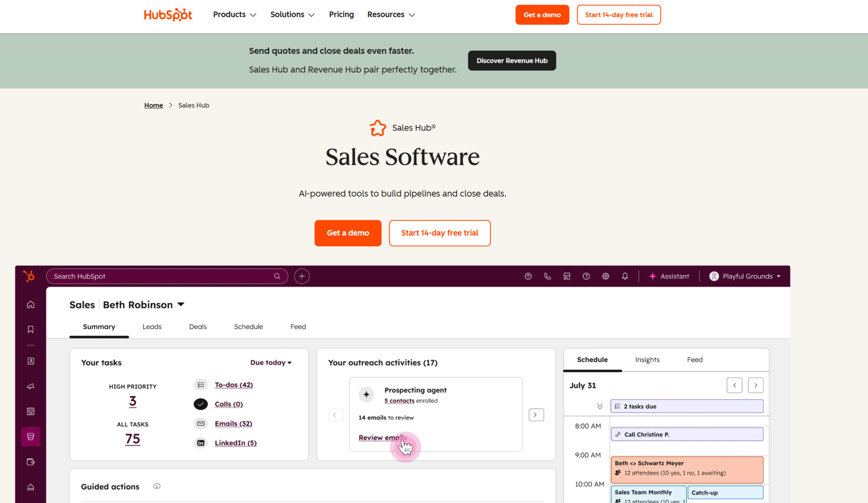868x503 pixels.
Task: Click the bookmarks icon in the sidebar
Action: tap(31, 330)
